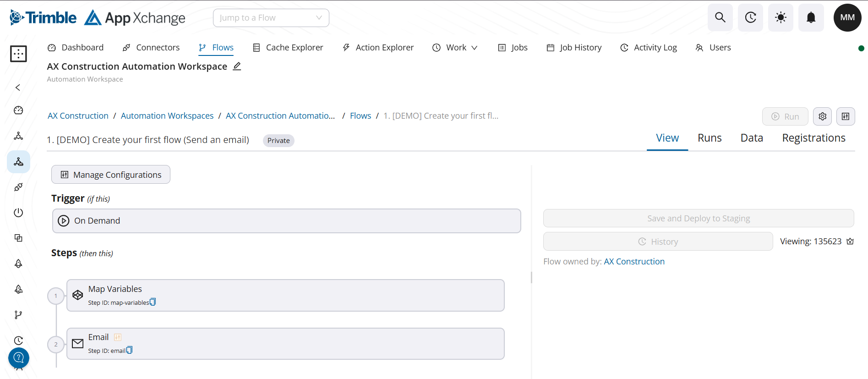
Task: Edit workspace name with pencil icon
Action: click(x=237, y=66)
